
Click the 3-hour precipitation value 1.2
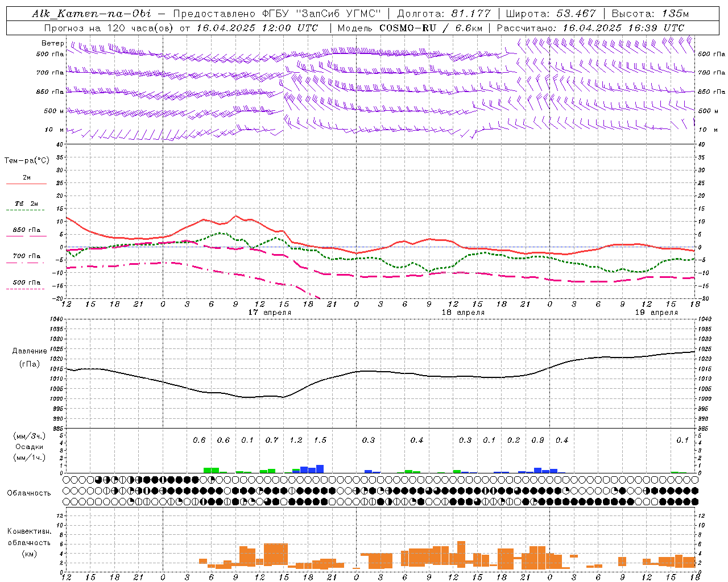[x=296, y=440]
